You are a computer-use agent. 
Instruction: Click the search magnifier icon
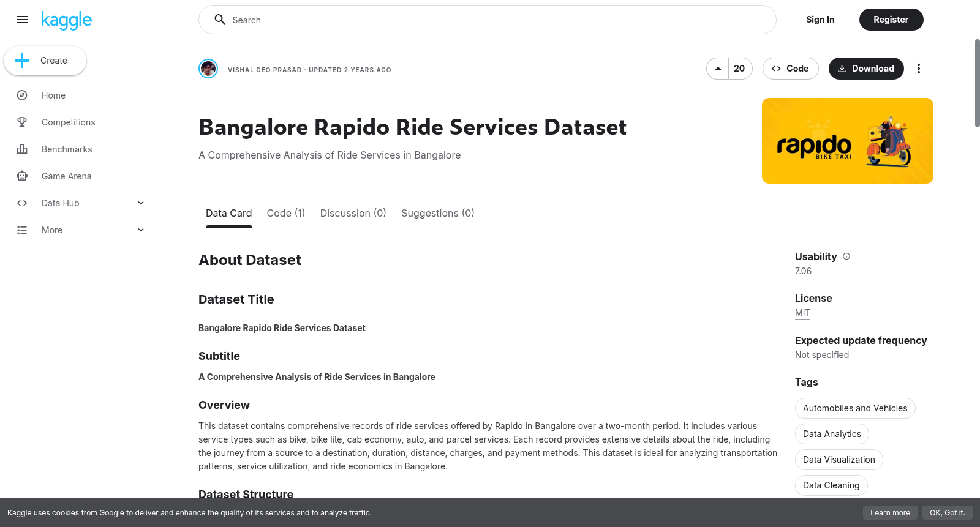coord(220,20)
